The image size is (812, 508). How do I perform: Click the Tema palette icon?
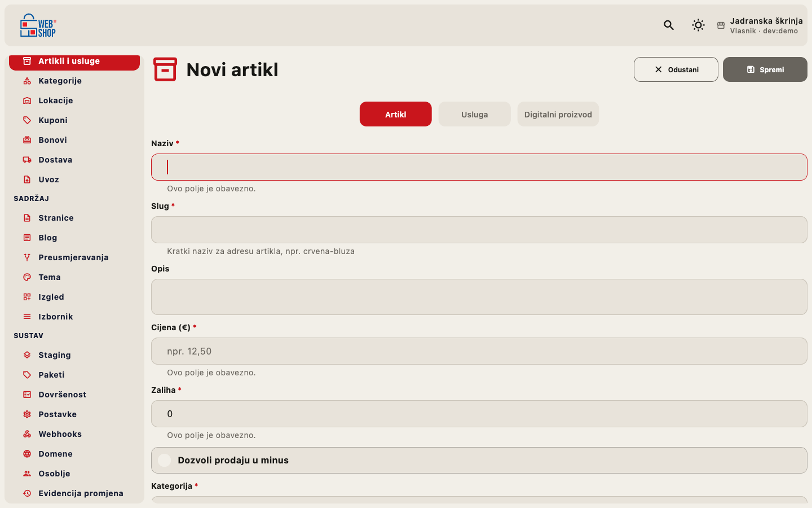tap(27, 277)
